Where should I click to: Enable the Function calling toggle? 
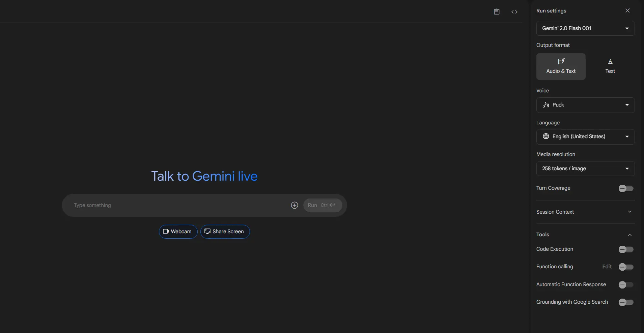626,267
